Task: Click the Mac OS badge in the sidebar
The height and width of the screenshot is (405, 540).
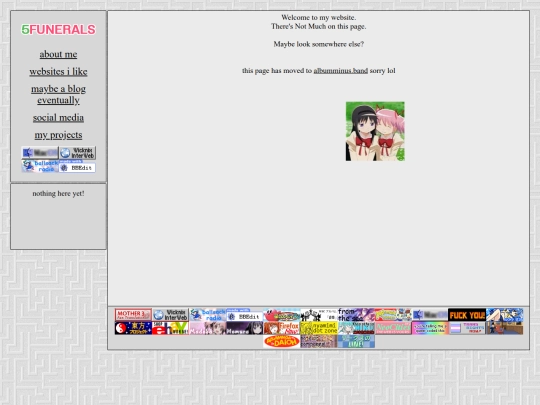Action: tap(40, 153)
